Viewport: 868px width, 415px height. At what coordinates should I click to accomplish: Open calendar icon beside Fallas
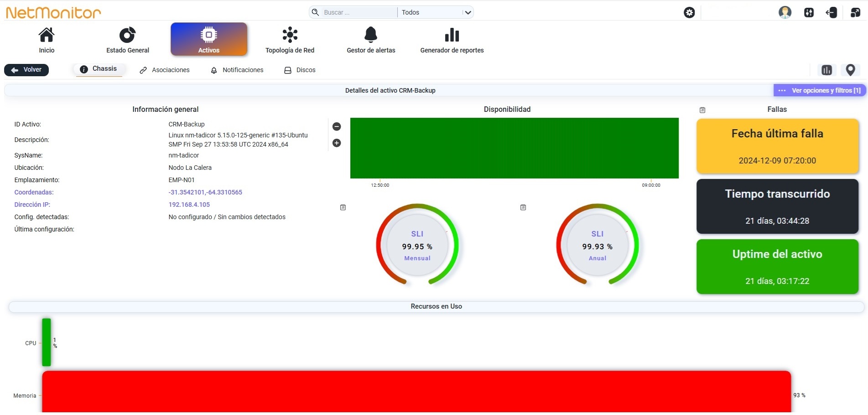click(x=702, y=110)
